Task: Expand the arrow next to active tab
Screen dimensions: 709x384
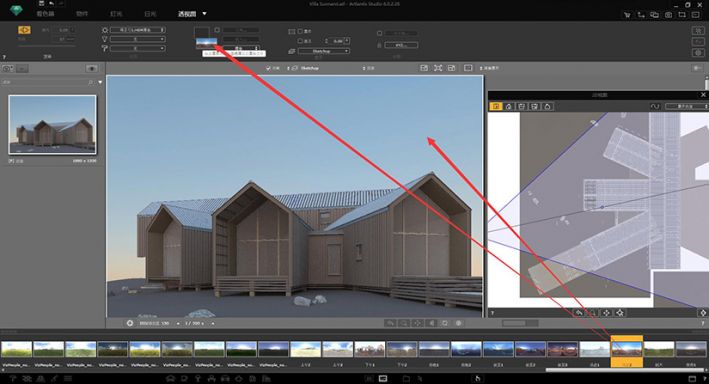Action: (x=204, y=14)
